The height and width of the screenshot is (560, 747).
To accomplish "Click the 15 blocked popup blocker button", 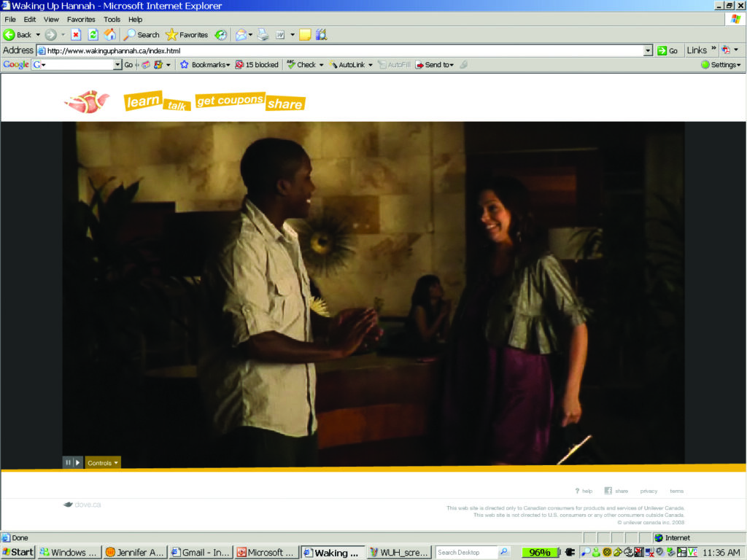I will 257,65.
